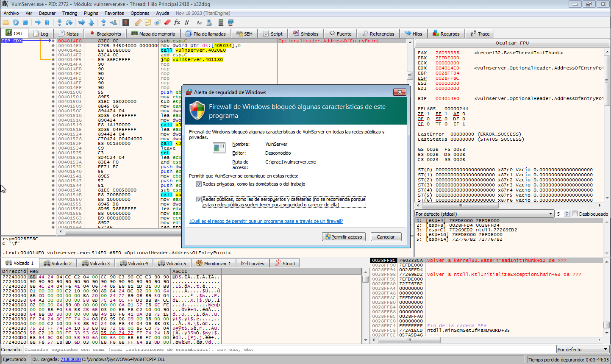This screenshot has width=611, height=364.
Task: Open the Plugins menu
Action: 91,13
